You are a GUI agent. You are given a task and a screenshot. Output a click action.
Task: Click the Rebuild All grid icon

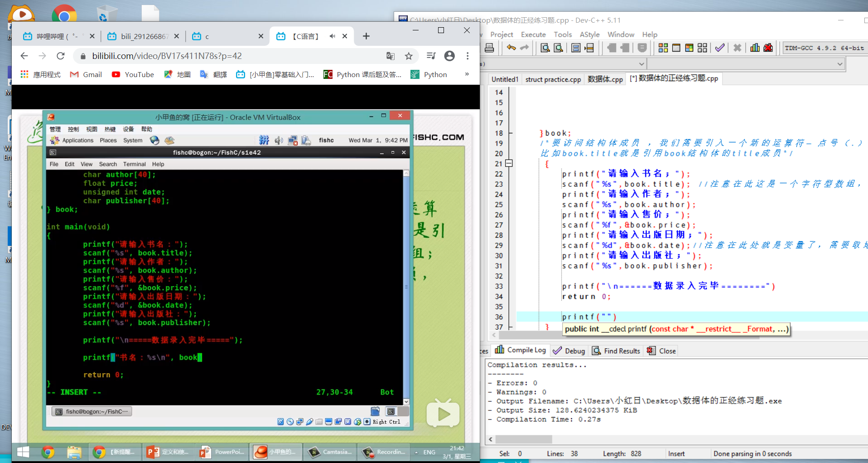click(702, 48)
